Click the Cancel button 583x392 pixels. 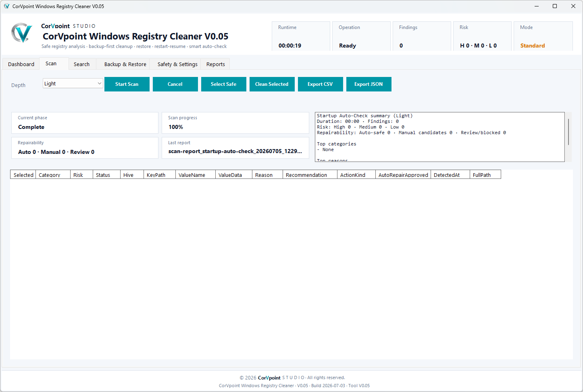pos(175,84)
